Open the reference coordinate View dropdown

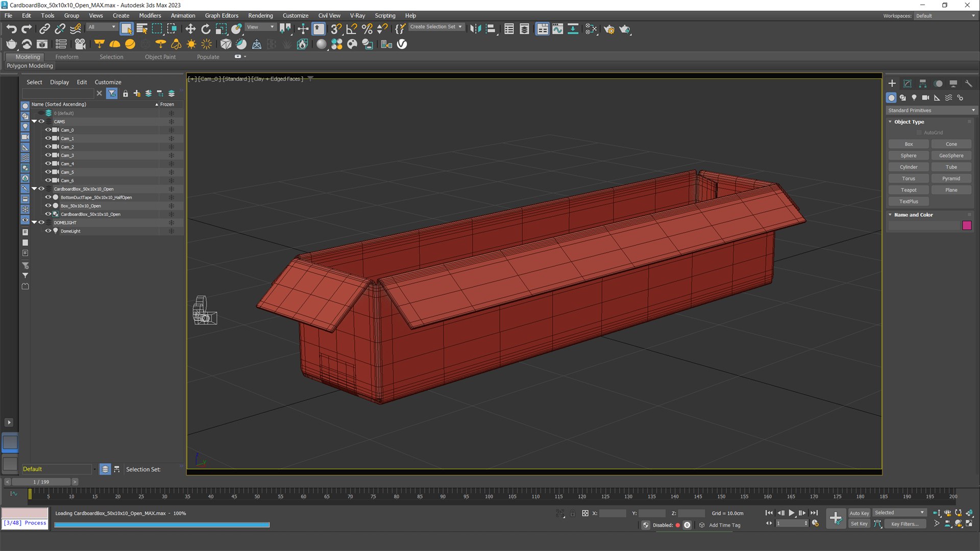261,27
